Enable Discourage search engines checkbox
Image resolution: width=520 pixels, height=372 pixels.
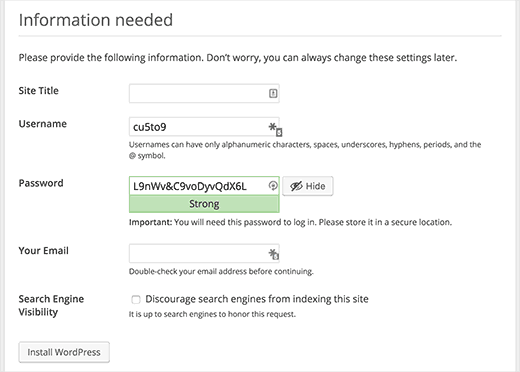(136, 299)
